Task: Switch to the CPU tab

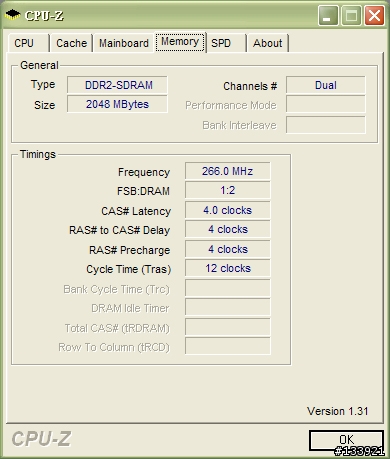Action: [x=29, y=43]
